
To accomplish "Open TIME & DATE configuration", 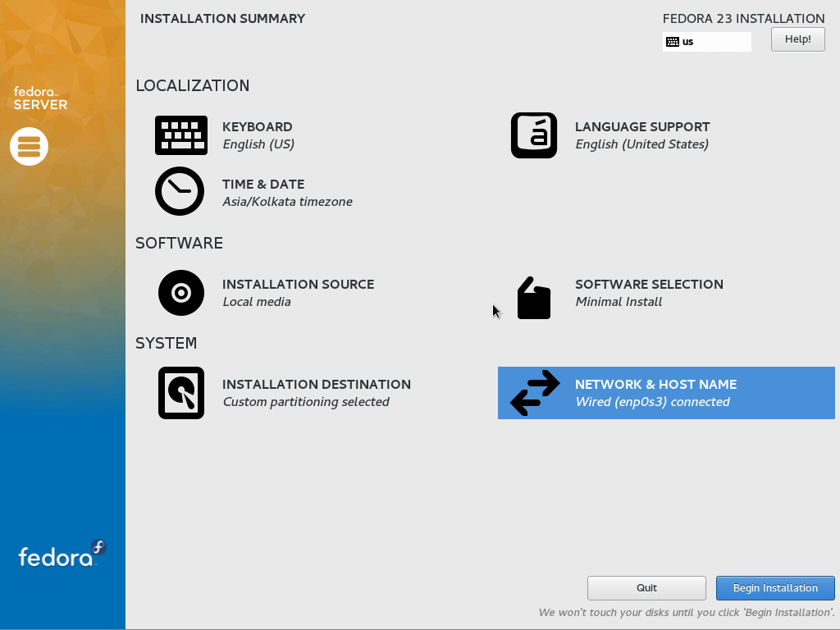I will (263, 185).
